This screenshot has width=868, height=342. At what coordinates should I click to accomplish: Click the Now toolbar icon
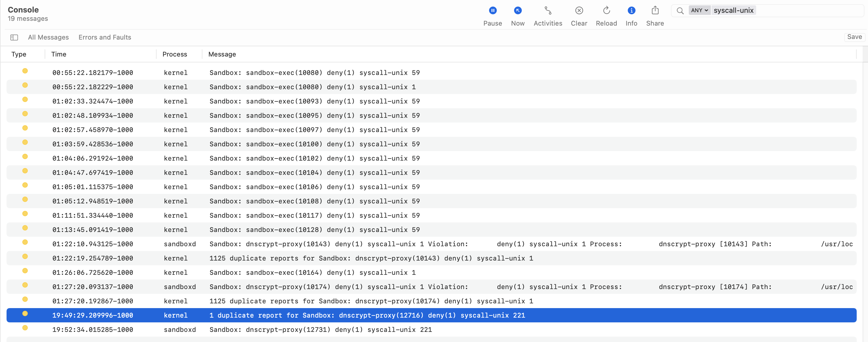tap(518, 11)
